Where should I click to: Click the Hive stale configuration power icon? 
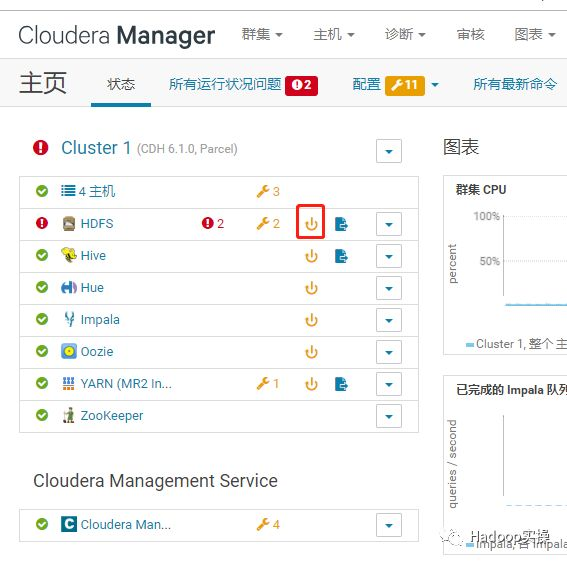311,256
